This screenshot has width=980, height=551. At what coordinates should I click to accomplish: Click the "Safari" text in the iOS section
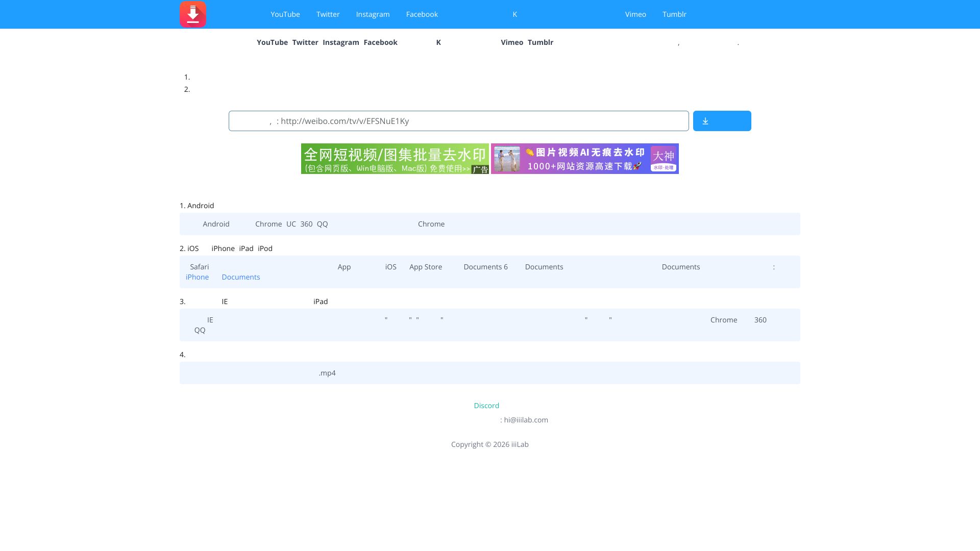click(200, 267)
